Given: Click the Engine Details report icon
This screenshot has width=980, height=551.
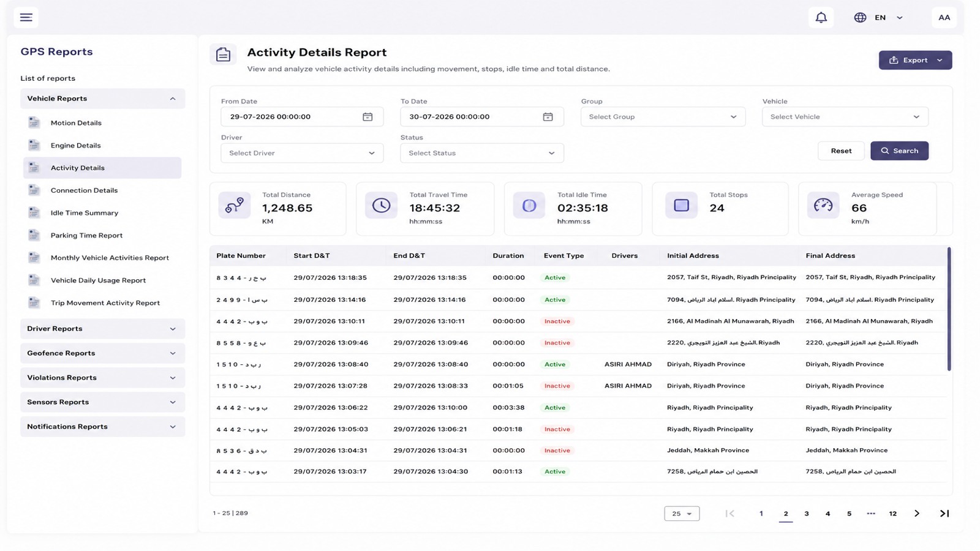Looking at the screenshot, I should (34, 145).
